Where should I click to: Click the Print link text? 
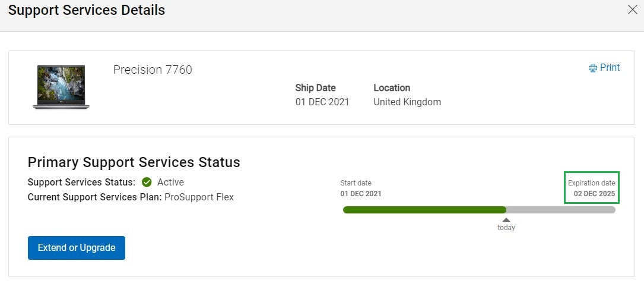pos(610,68)
